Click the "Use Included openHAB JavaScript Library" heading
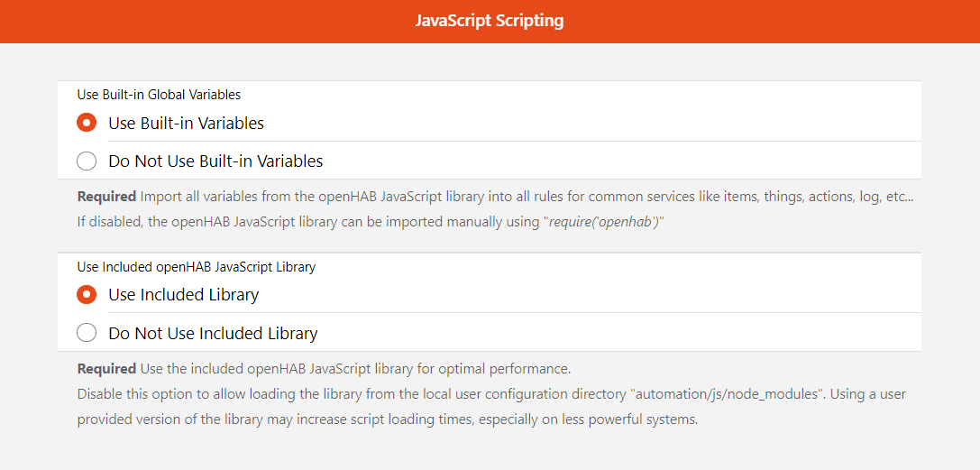Image resolution: width=980 pixels, height=470 pixels. [x=196, y=266]
